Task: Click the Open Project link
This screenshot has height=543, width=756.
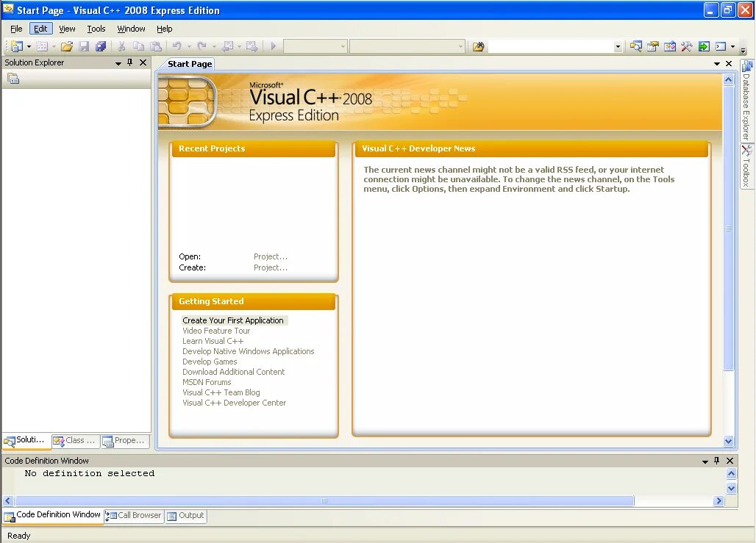Action: [271, 257]
